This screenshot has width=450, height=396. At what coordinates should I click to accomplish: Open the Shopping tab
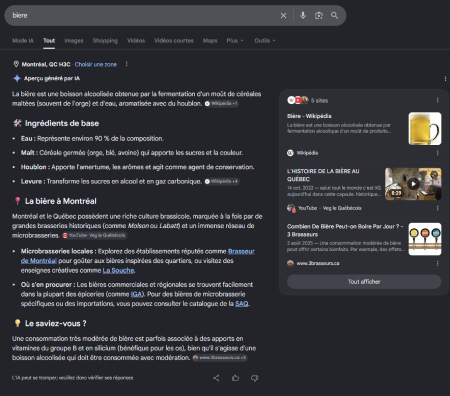tap(105, 41)
